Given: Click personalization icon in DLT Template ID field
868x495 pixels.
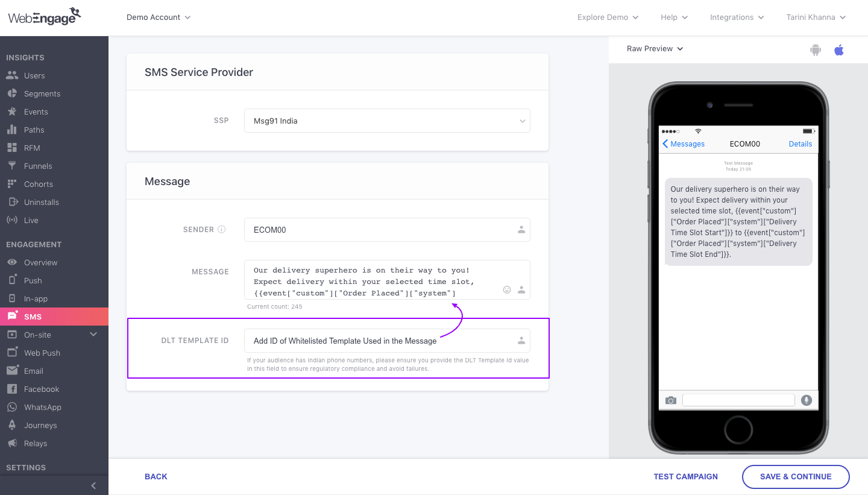Looking at the screenshot, I should (521, 341).
